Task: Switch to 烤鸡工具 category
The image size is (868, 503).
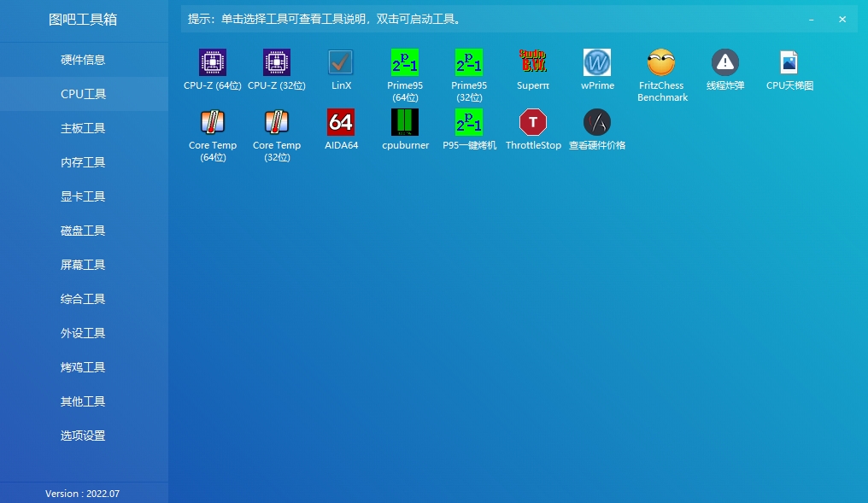Action: (84, 367)
